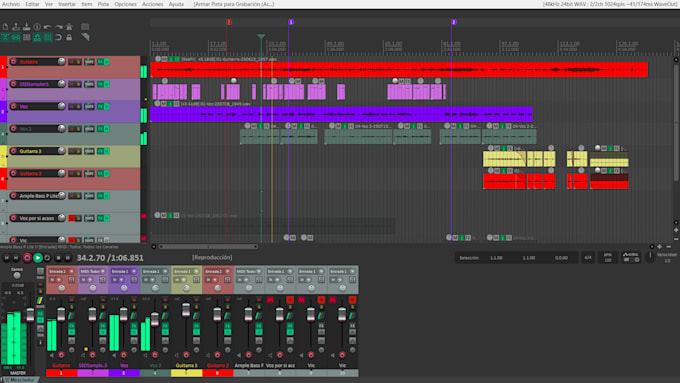
Task: Open FX button on Guitarra track panel
Action: point(100,62)
